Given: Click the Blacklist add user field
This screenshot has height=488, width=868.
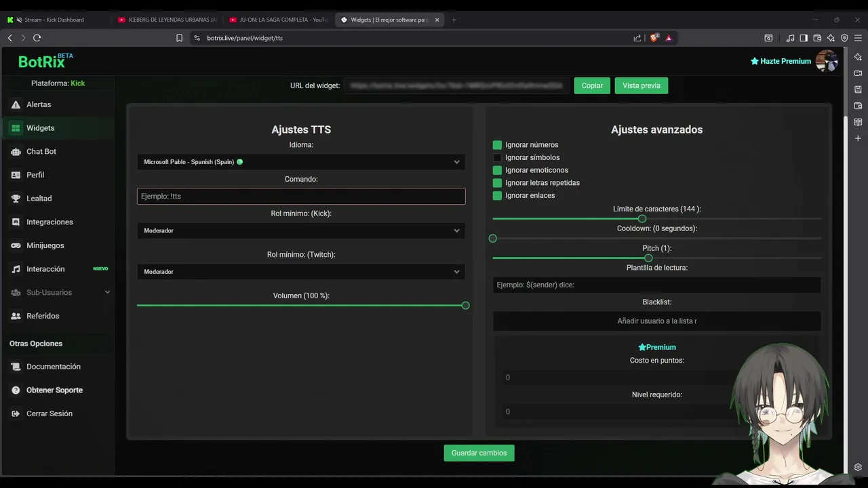Looking at the screenshot, I should click(657, 321).
